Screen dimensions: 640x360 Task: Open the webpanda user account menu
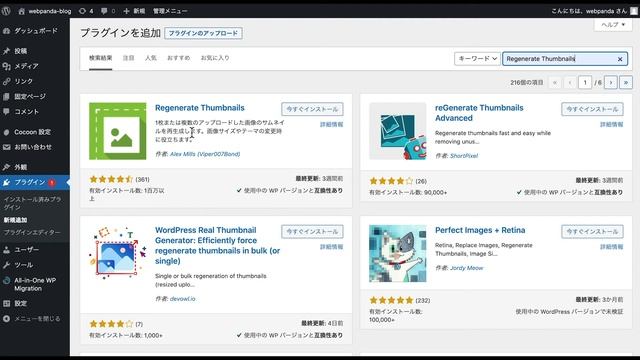594,11
